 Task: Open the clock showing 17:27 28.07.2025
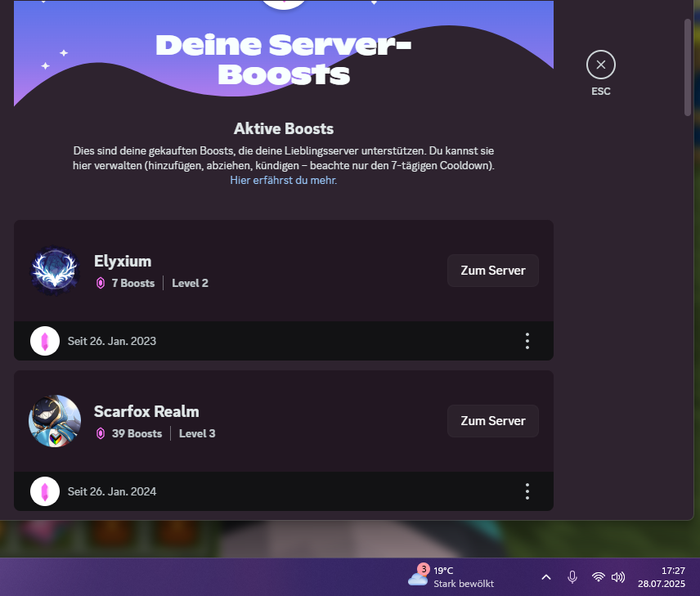point(662,577)
